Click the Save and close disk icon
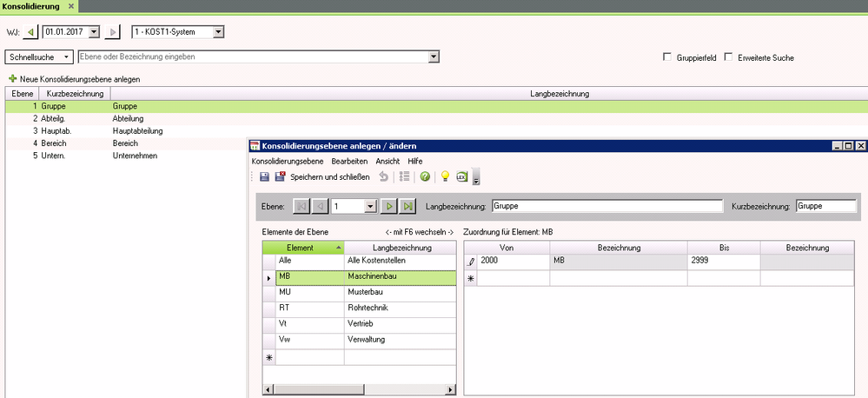Screen dimensions: 868x398 281,176
